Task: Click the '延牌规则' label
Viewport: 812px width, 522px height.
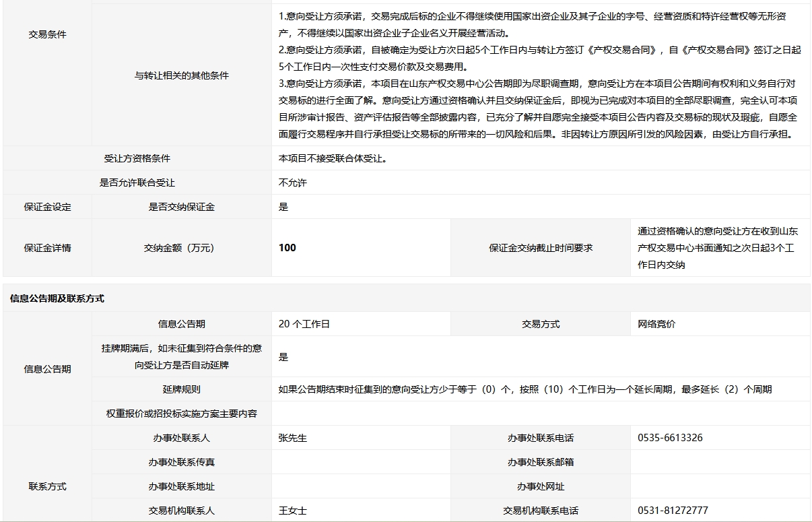Action: point(181,389)
